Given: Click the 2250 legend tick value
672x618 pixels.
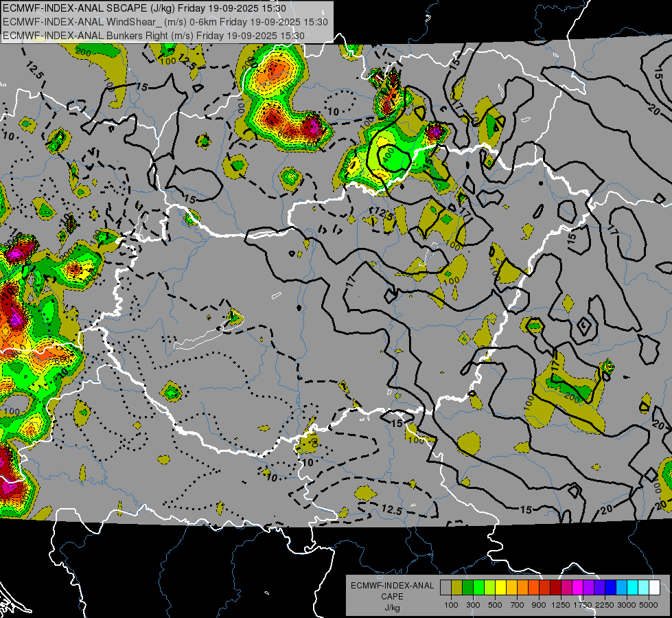Looking at the screenshot, I should (605, 605).
